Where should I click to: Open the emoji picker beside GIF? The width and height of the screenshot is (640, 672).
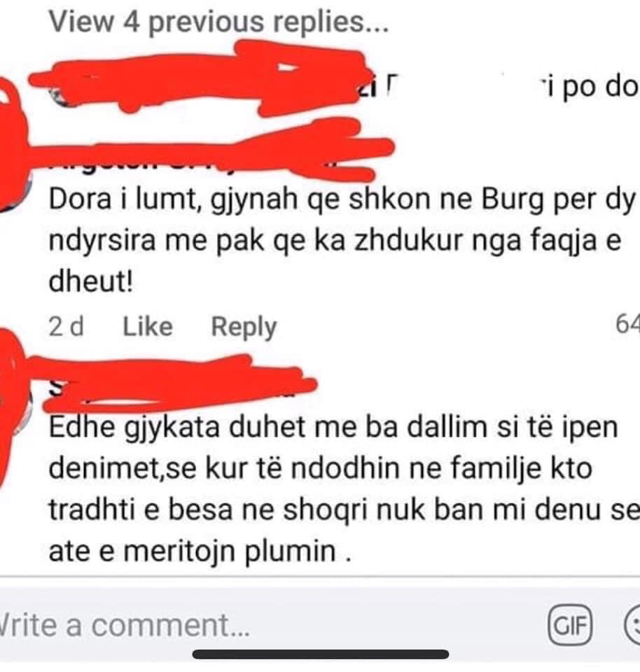click(632, 625)
